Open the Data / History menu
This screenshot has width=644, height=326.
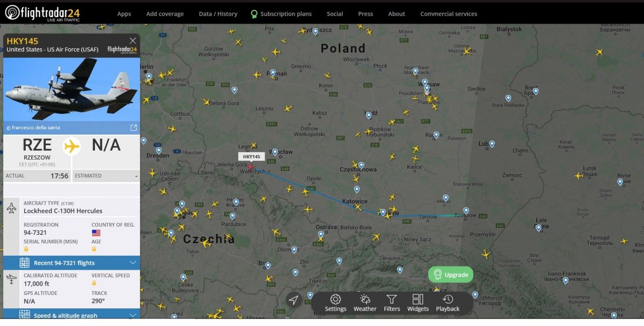tap(218, 14)
